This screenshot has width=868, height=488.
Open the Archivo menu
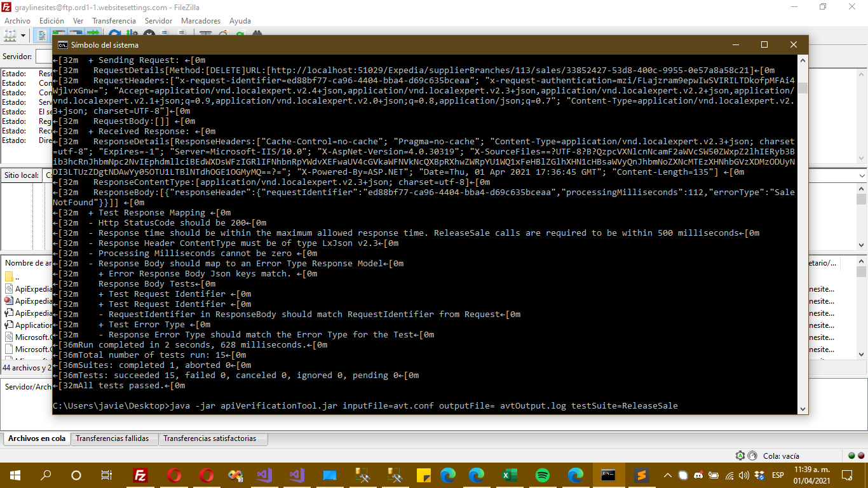[x=17, y=21]
